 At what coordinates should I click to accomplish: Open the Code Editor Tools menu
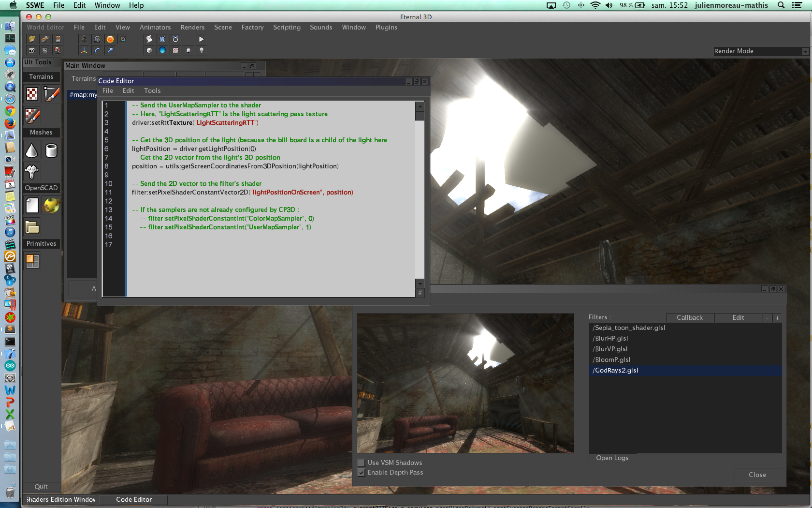[152, 90]
